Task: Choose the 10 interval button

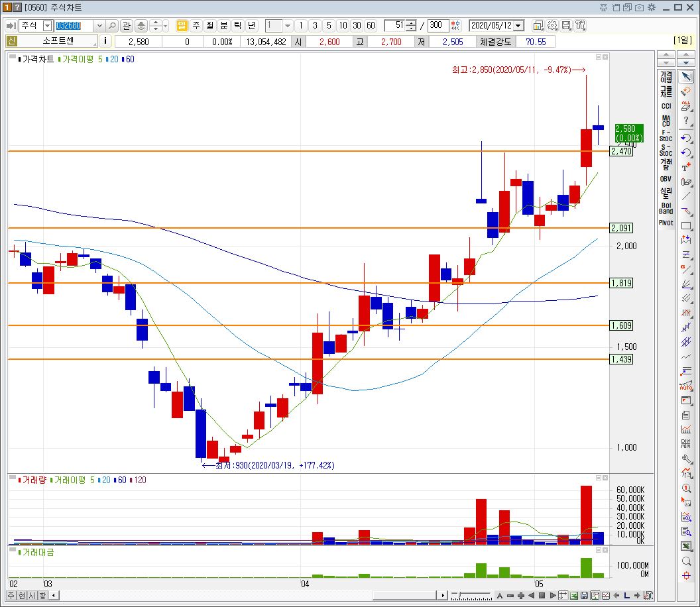Action: [343, 25]
